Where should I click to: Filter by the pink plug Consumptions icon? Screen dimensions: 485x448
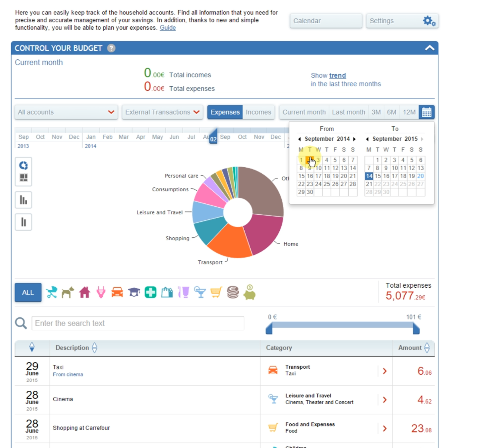coord(101,293)
